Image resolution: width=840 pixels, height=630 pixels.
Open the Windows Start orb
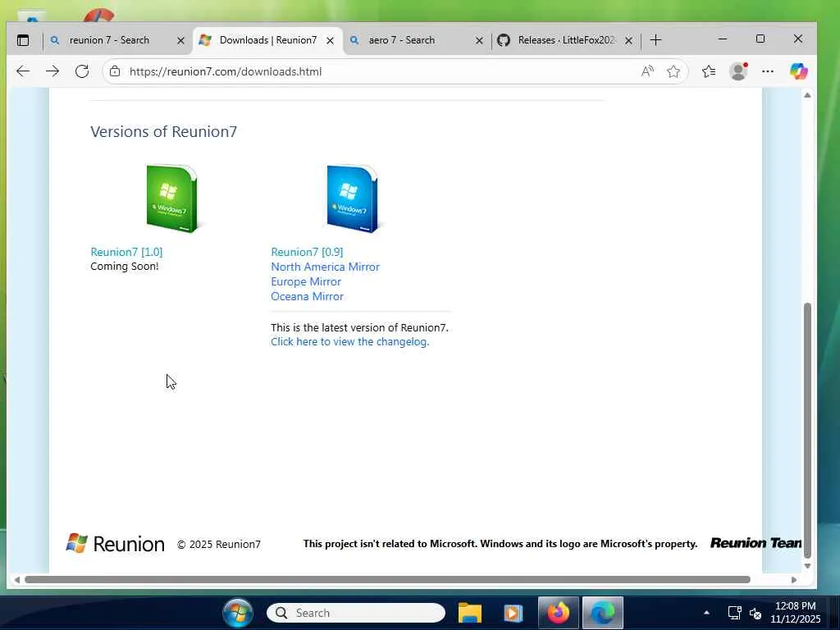coord(238,613)
